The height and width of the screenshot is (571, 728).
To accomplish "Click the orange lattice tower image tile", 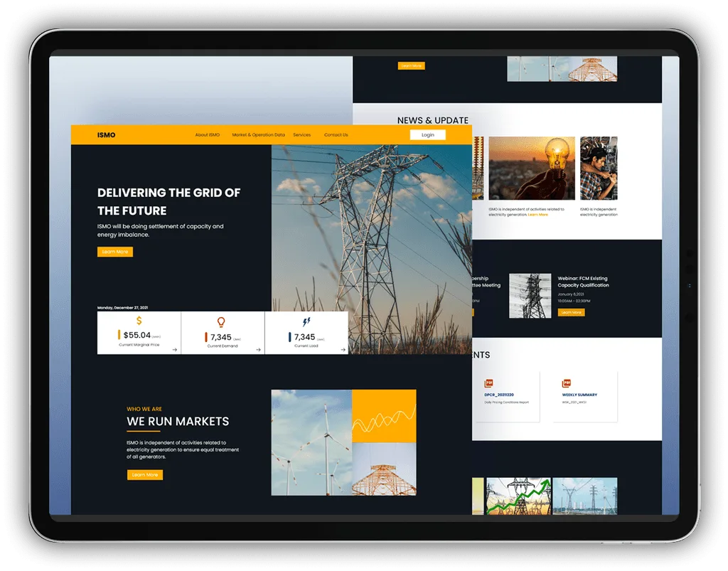I will (384, 469).
